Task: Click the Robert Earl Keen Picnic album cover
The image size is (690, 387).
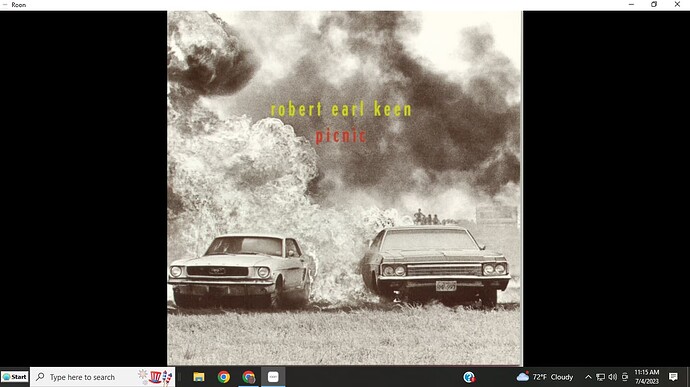Action: pos(345,188)
